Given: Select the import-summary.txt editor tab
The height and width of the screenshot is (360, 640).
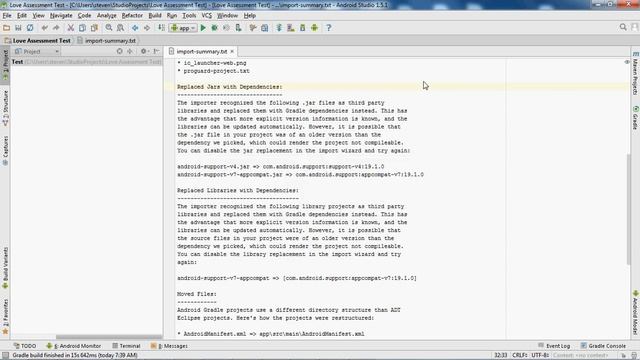Looking at the screenshot, I should 202,51.
